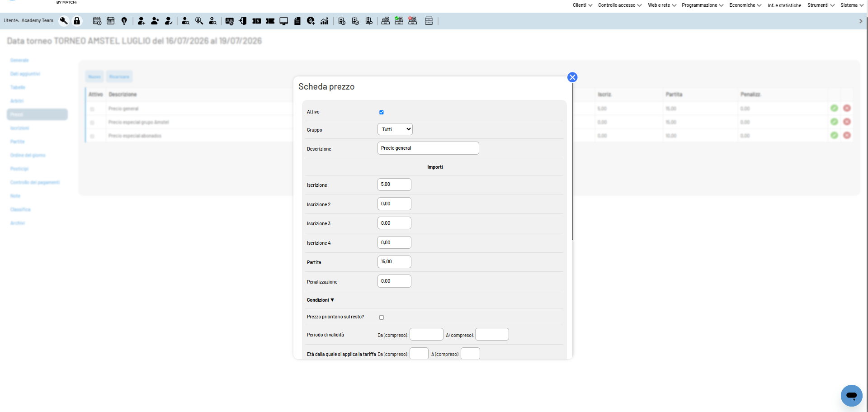Click the monitor screen icon

(x=284, y=21)
